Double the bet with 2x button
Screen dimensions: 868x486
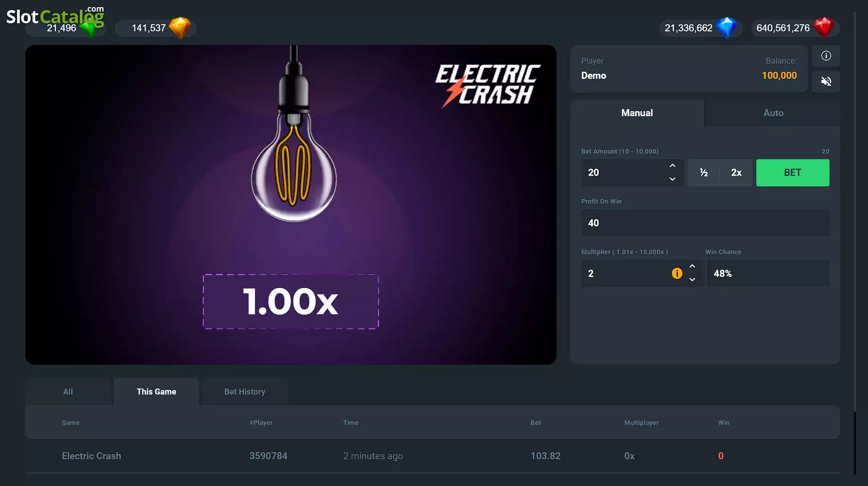(736, 173)
